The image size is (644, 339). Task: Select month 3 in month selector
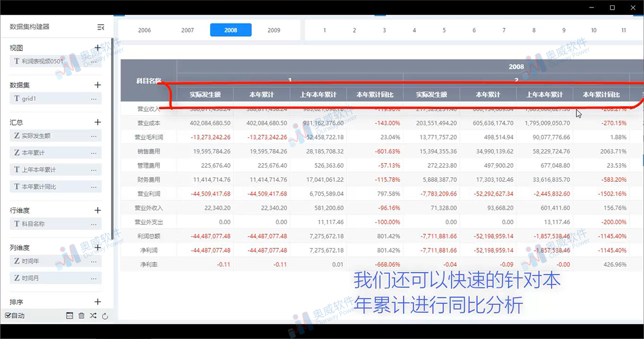[384, 31]
